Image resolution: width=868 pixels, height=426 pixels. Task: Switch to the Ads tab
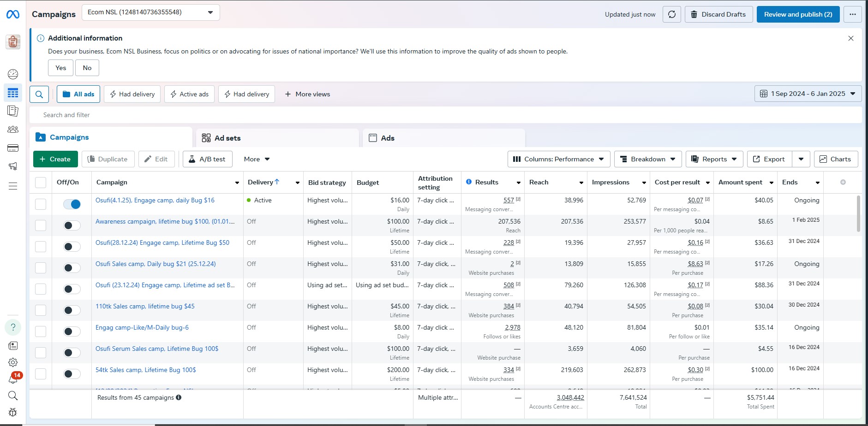pyautogui.click(x=444, y=138)
